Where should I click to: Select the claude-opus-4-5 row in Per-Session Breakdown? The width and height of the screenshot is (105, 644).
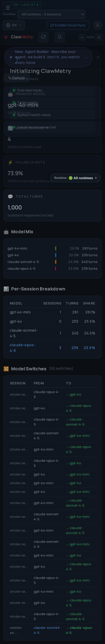[52, 348]
